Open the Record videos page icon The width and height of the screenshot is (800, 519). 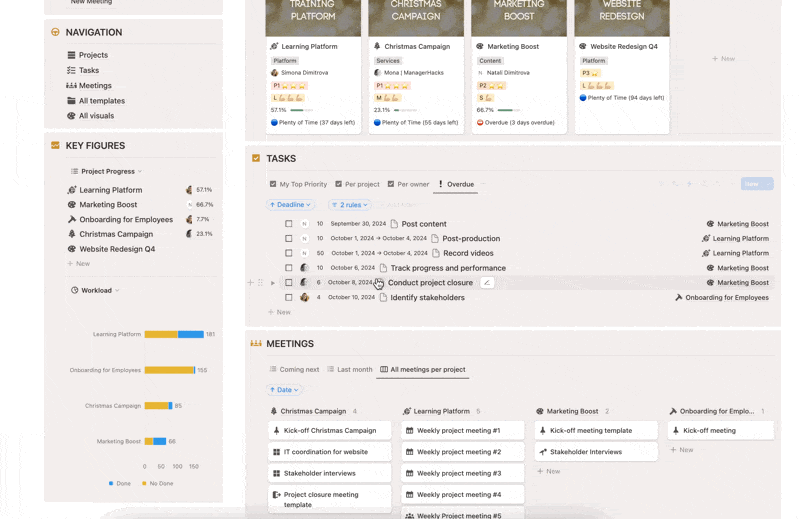click(x=436, y=253)
